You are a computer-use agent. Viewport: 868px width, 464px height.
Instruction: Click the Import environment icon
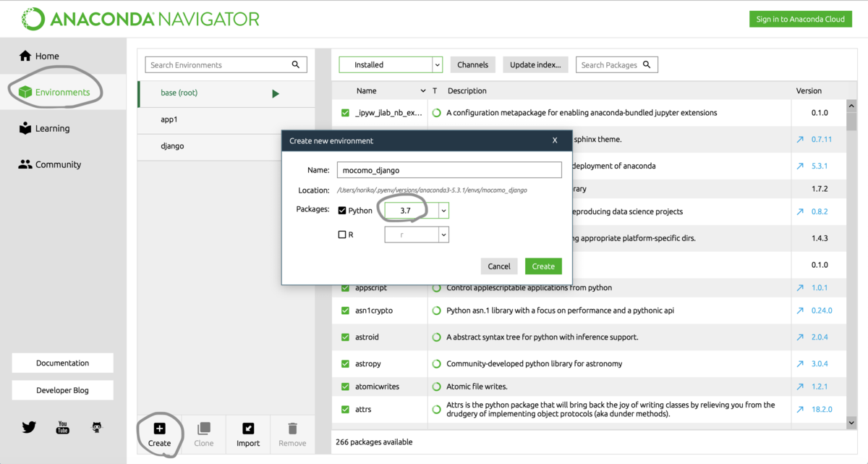pyautogui.click(x=248, y=429)
